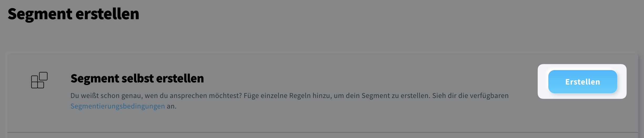Click the word 'Segment' in the page title
644x138 pixels.
click(x=40, y=14)
